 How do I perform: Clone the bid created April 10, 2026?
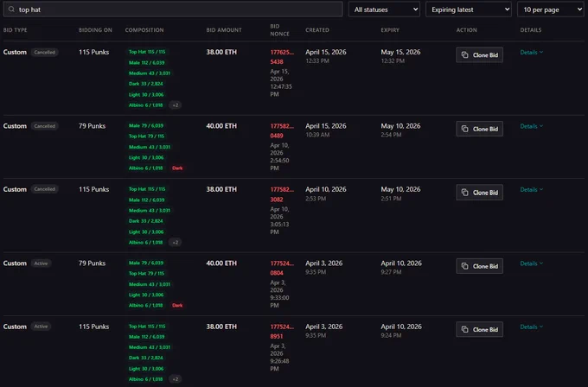(x=479, y=193)
